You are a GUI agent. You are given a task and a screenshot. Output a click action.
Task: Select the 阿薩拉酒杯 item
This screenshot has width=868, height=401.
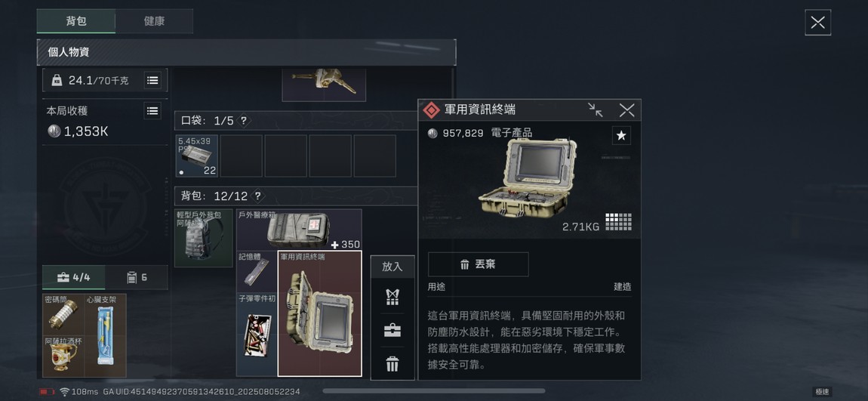coord(63,356)
